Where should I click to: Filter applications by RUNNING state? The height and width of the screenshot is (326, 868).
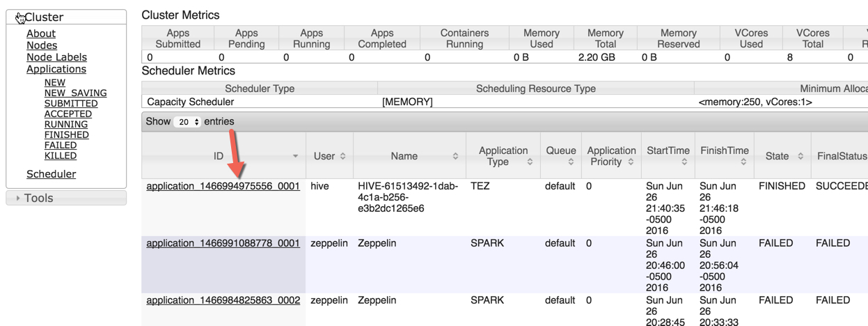(x=66, y=125)
